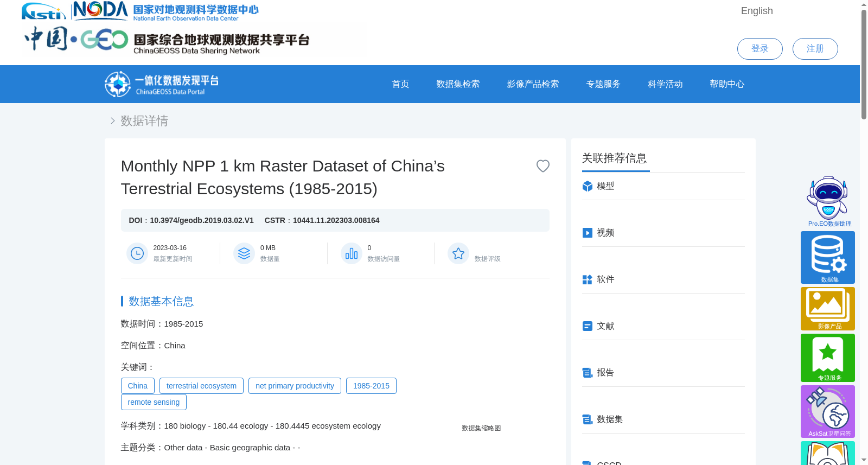Open the book icon tile at bottom right
This screenshot has width=868, height=465.
(x=828, y=453)
